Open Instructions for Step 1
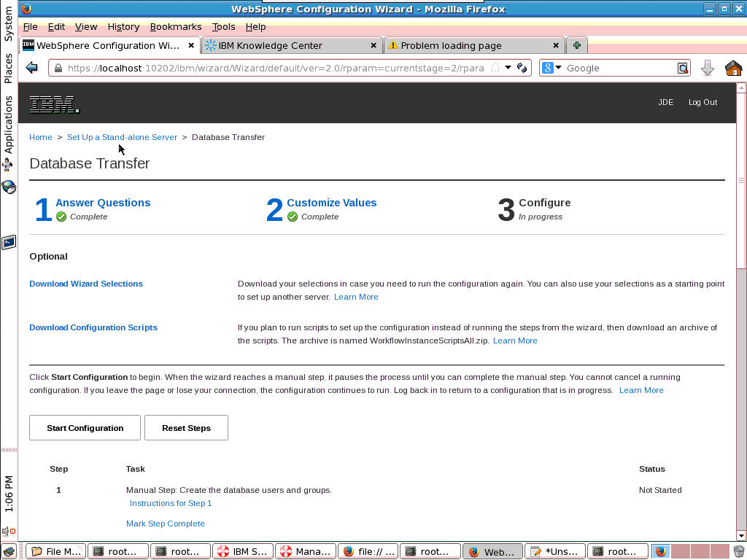The image size is (747, 560). point(171,503)
